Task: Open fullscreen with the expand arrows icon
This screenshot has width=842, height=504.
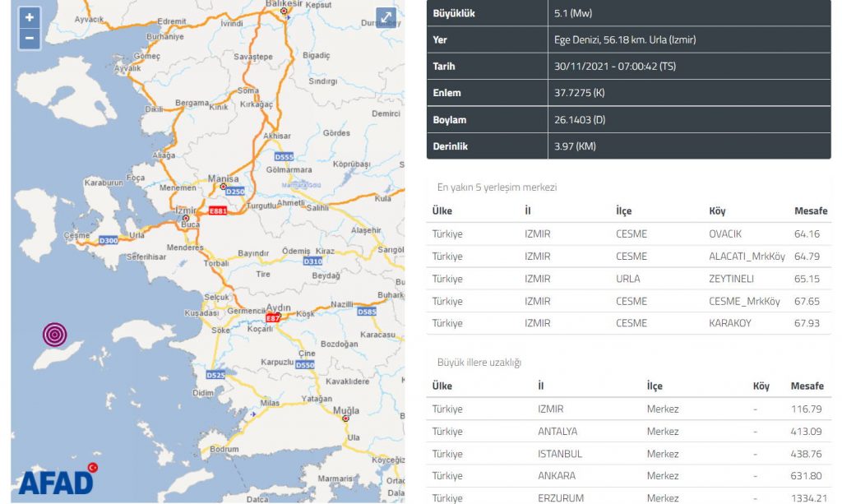Action: point(385,16)
